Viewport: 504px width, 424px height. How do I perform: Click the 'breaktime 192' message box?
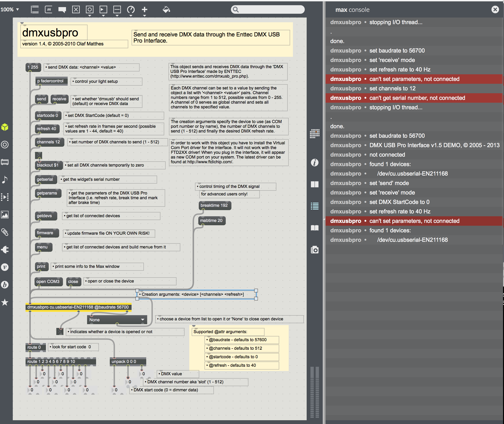(x=214, y=206)
